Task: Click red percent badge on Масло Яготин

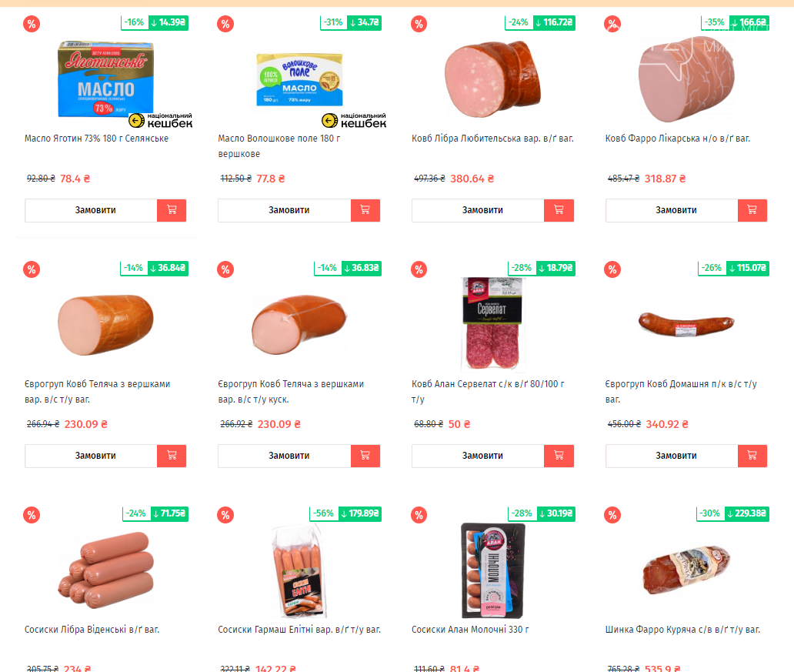Action: coord(32,24)
